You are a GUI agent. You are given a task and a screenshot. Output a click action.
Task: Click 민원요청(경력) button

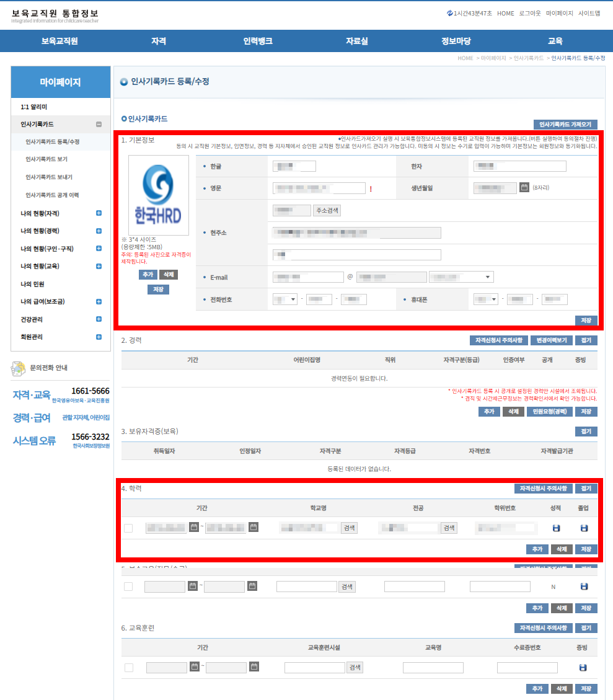click(x=549, y=411)
